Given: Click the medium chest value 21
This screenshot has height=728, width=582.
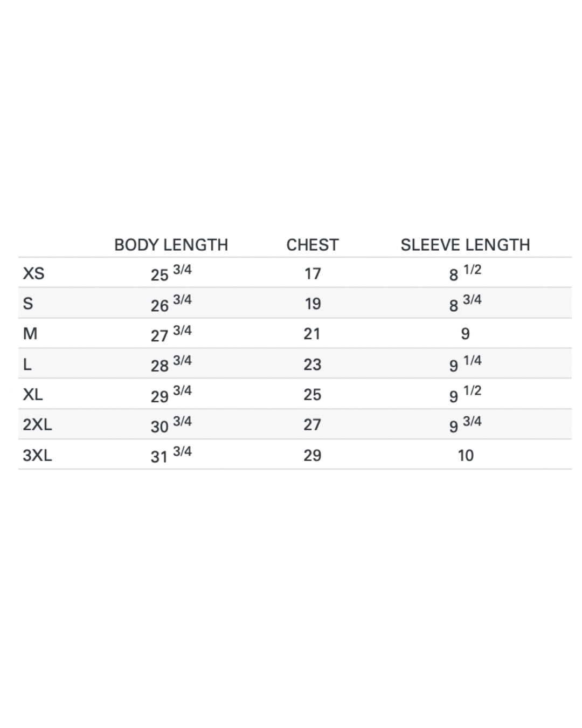Looking at the screenshot, I should tap(312, 334).
